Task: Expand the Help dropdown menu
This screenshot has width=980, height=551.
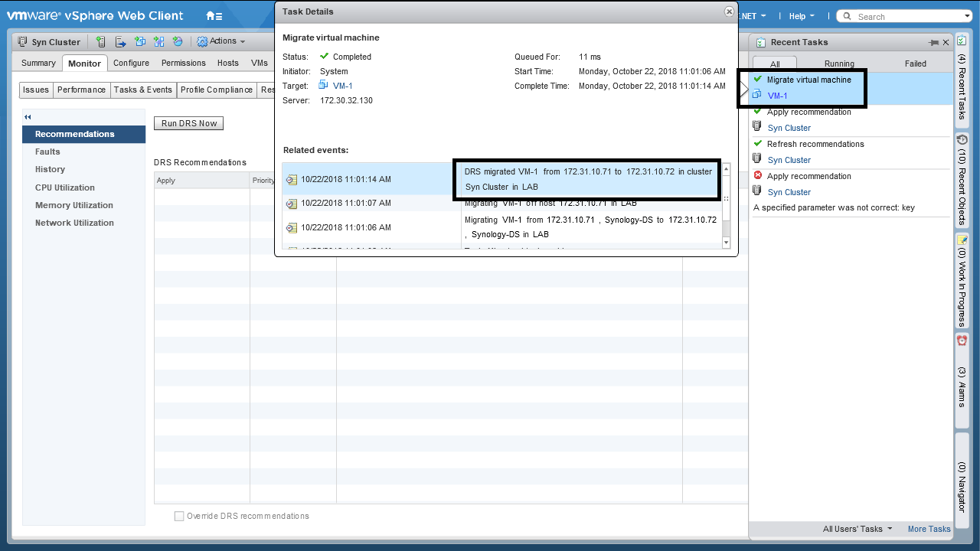Action: pyautogui.click(x=802, y=16)
